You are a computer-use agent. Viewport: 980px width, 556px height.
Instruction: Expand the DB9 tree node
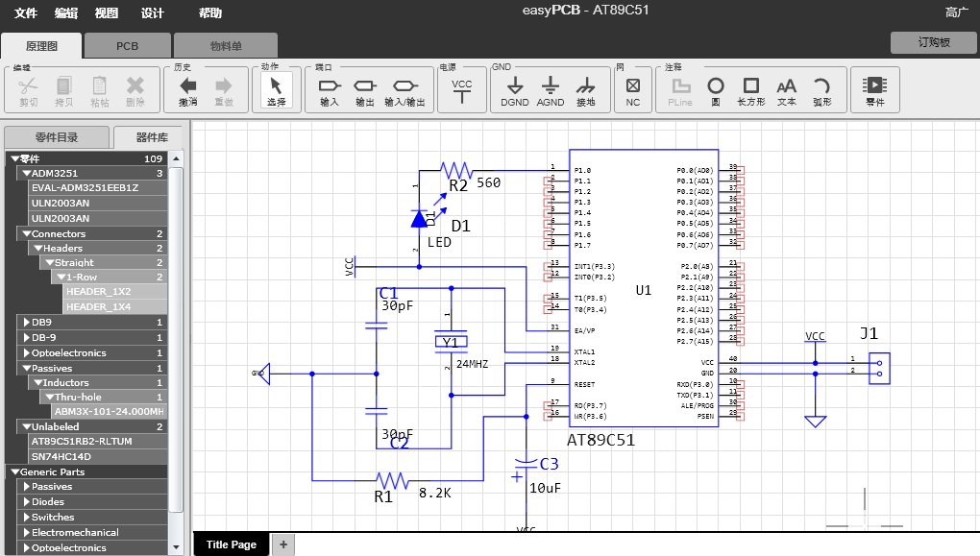coord(26,323)
